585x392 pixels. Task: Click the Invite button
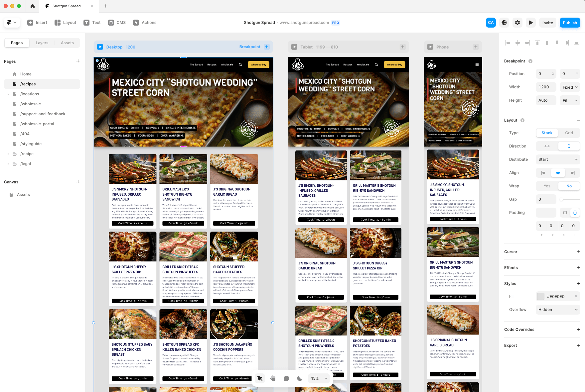(x=547, y=23)
